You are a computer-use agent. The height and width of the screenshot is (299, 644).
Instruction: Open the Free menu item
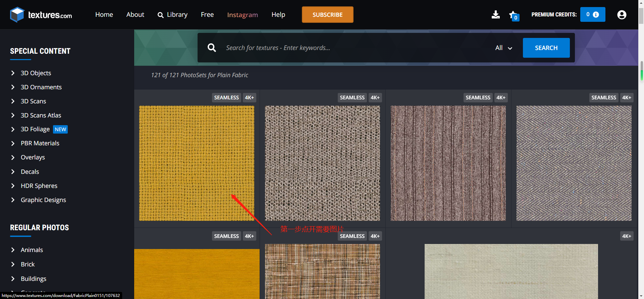(x=207, y=14)
